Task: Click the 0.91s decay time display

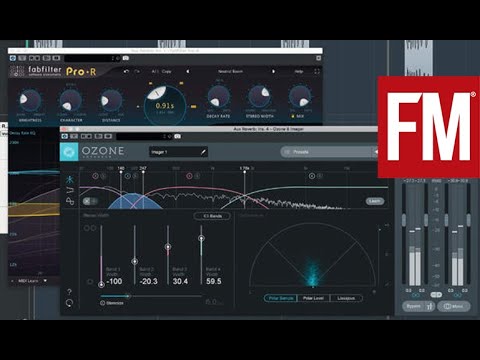Action: coord(165,106)
